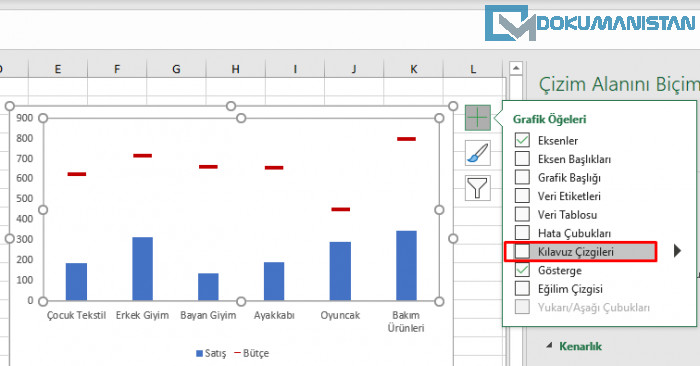
Task: Click the 500 value on vertical axis
Action: point(25,198)
